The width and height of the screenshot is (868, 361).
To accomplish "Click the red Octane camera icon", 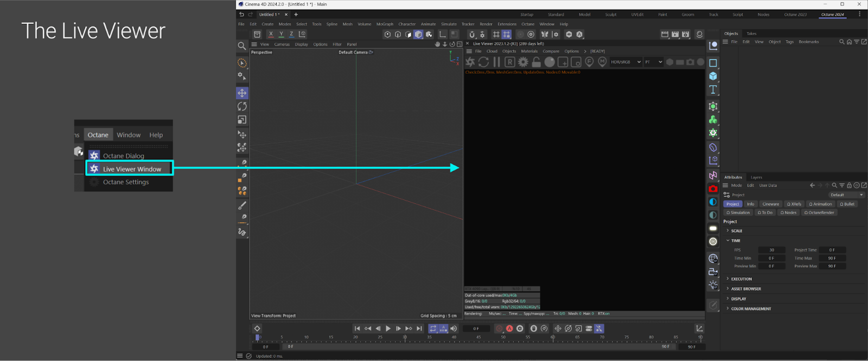I will [713, 189].
